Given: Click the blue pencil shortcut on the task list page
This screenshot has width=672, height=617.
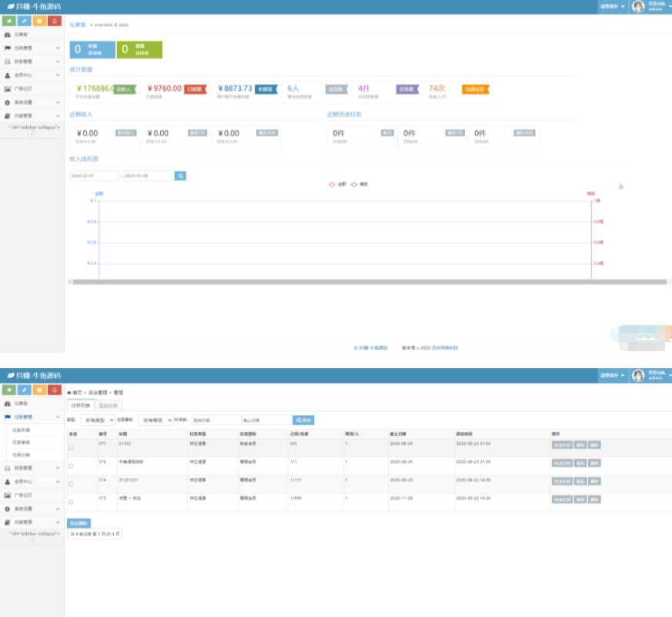Looking at the screenshot, I should click(x=24, y=390).
